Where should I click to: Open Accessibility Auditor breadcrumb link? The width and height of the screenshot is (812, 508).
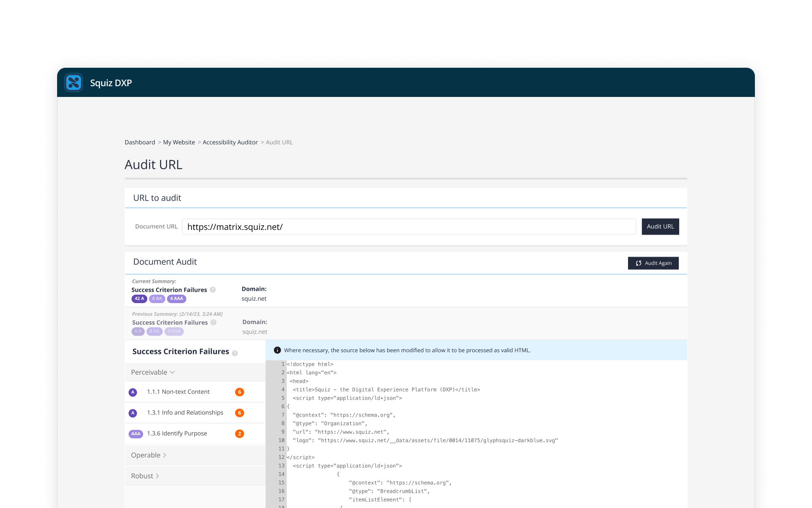click(230, 142)
